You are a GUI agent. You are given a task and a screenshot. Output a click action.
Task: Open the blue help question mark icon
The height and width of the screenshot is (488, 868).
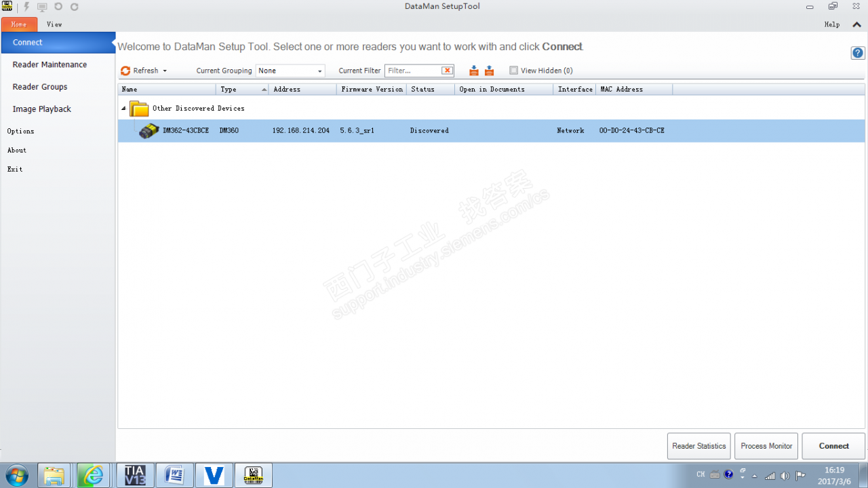(x=858, y=53)
